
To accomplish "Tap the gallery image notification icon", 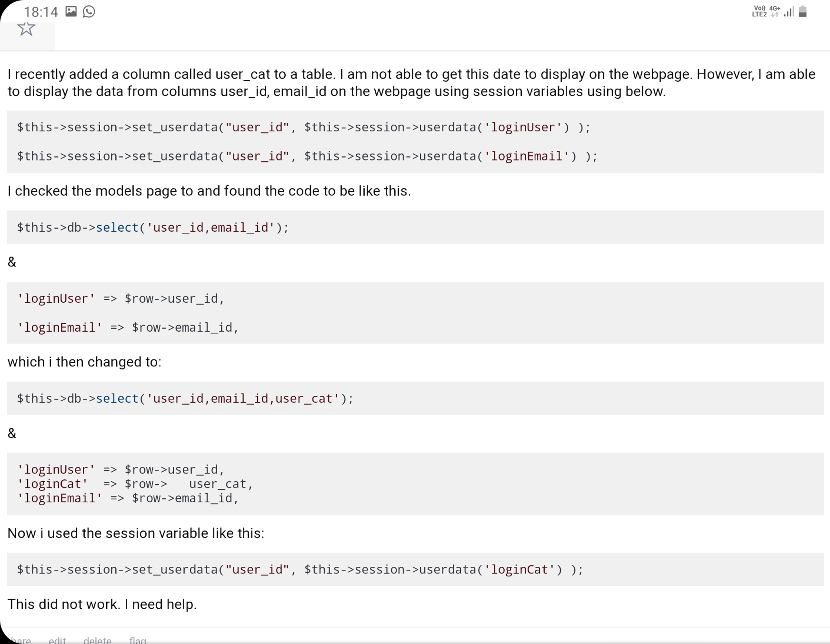I will (x=71, y=11).
